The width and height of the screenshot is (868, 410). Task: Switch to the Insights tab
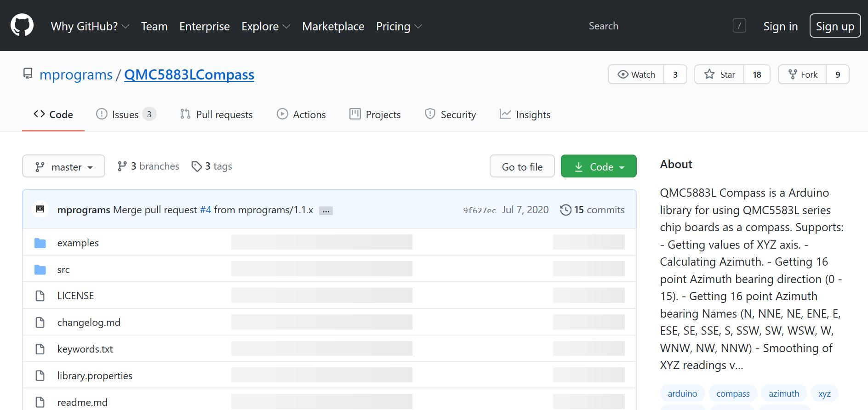[525, 114]
